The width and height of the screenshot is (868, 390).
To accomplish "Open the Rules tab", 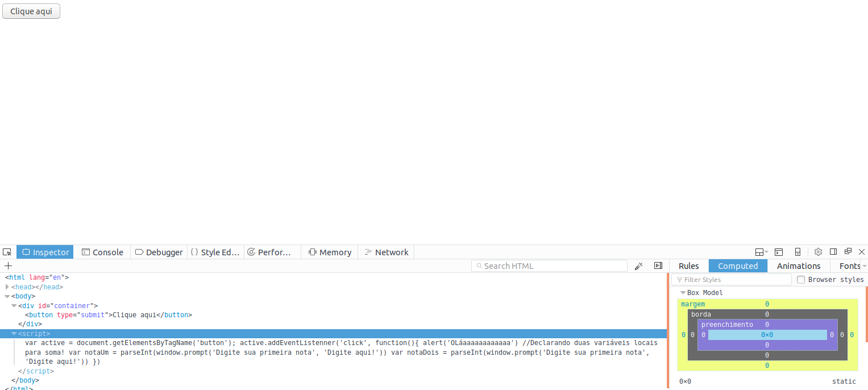I will 689,265.
